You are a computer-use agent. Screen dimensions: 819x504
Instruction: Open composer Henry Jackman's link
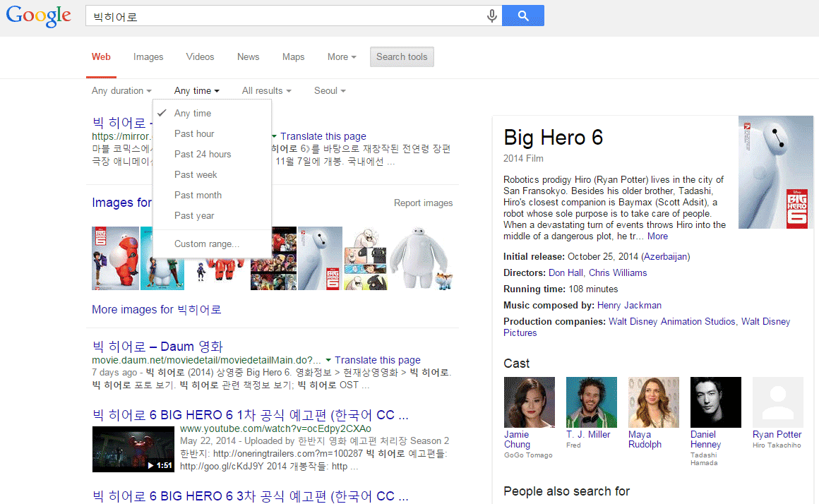(629, 305)
